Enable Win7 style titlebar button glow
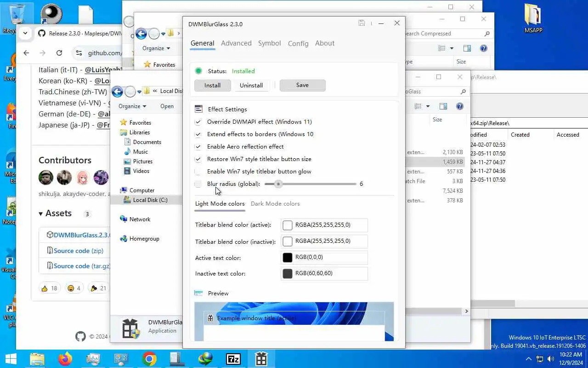 (x=198, y=172)
